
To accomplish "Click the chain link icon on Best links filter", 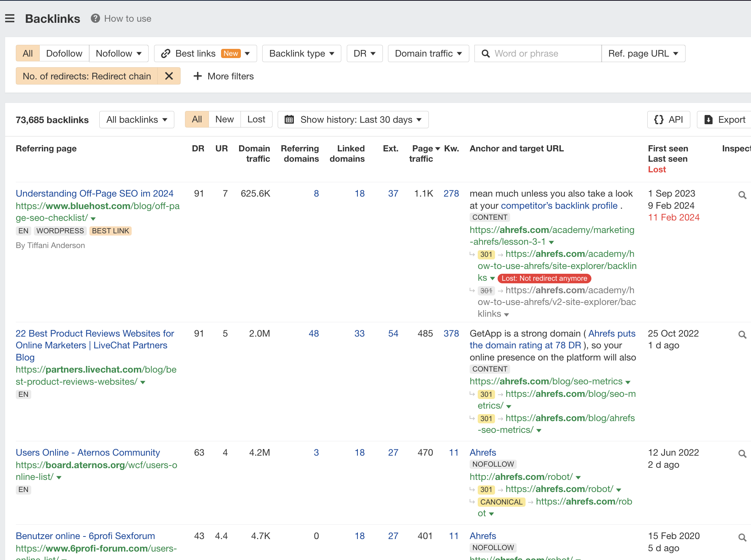I will (x=165, y=53).
